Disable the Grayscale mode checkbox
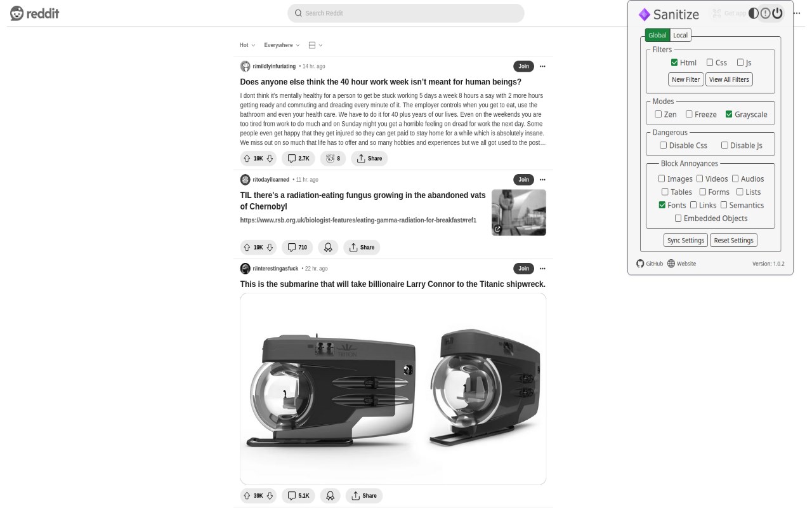 tap(729, 114)
